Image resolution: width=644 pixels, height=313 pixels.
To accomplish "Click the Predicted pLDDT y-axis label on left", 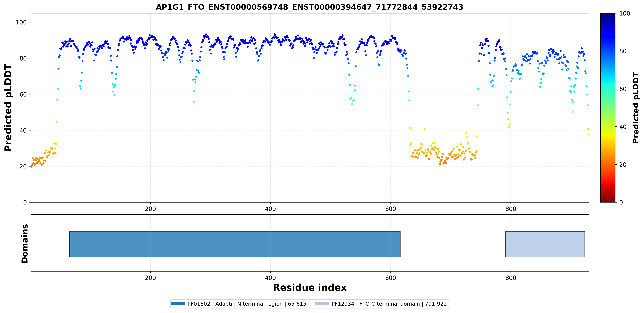I will coord(8,108).
